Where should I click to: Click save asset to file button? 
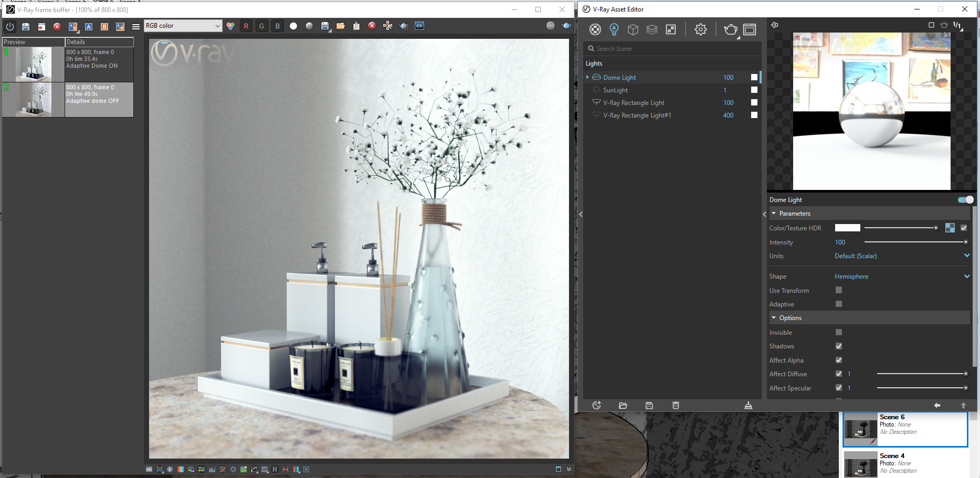(x=649, y=405)
